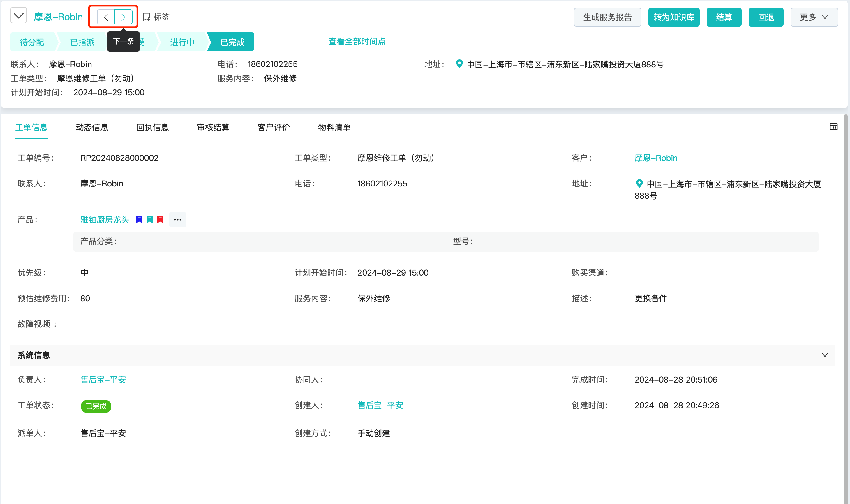This screenshot has height=504, width=850.
Task: Click the layout settings icon beside tabs
Action: pyautogui.click(x=833, y=127)
